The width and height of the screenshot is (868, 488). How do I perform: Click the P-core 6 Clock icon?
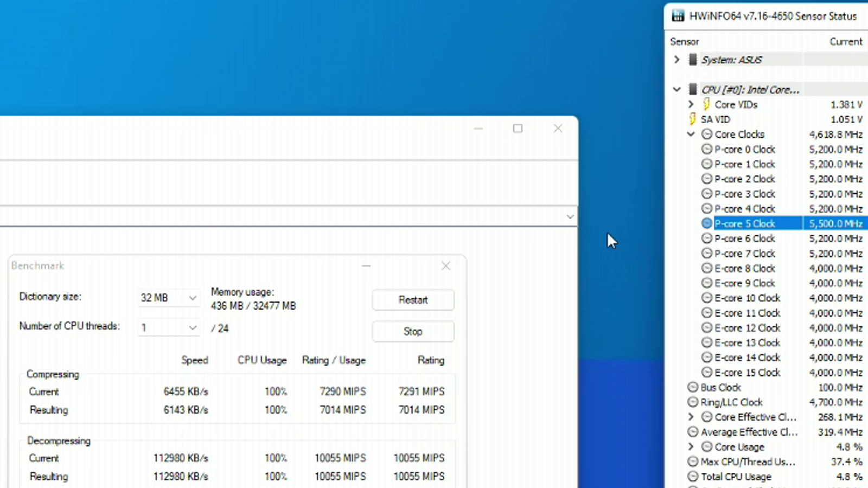pos(706,238)
